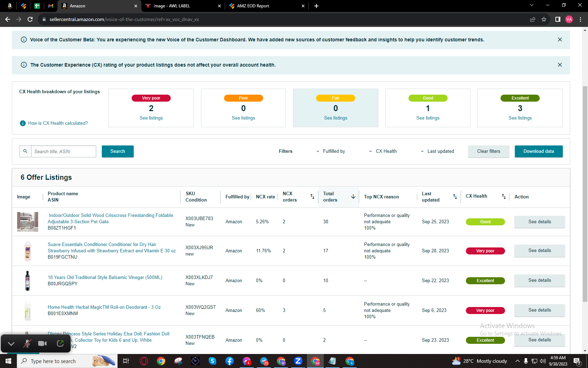The height and width of the screenshot is (368, 588).
Task: Open the Chrome three-dot menu
Action: click(x=580, y=19)
